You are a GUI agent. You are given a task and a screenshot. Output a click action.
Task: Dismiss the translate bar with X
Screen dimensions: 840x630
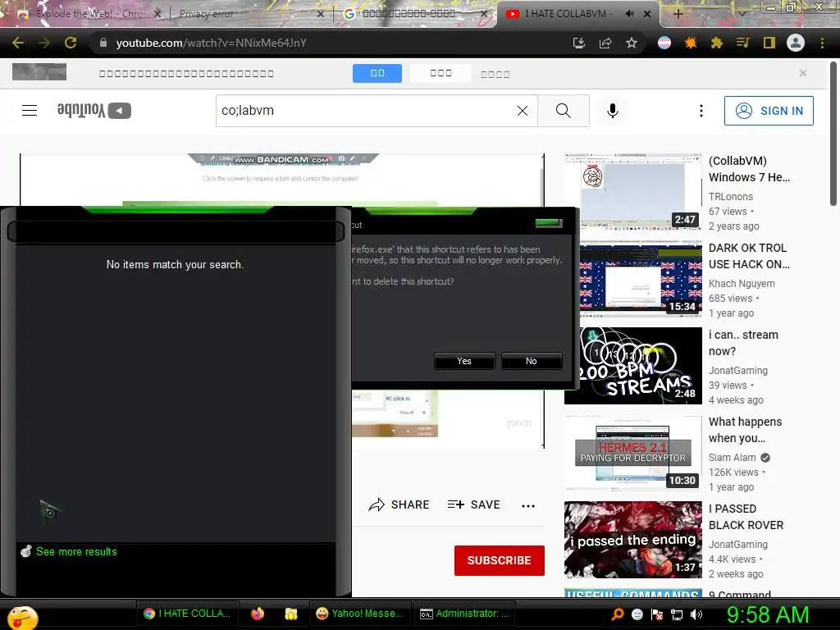[802, 73]
